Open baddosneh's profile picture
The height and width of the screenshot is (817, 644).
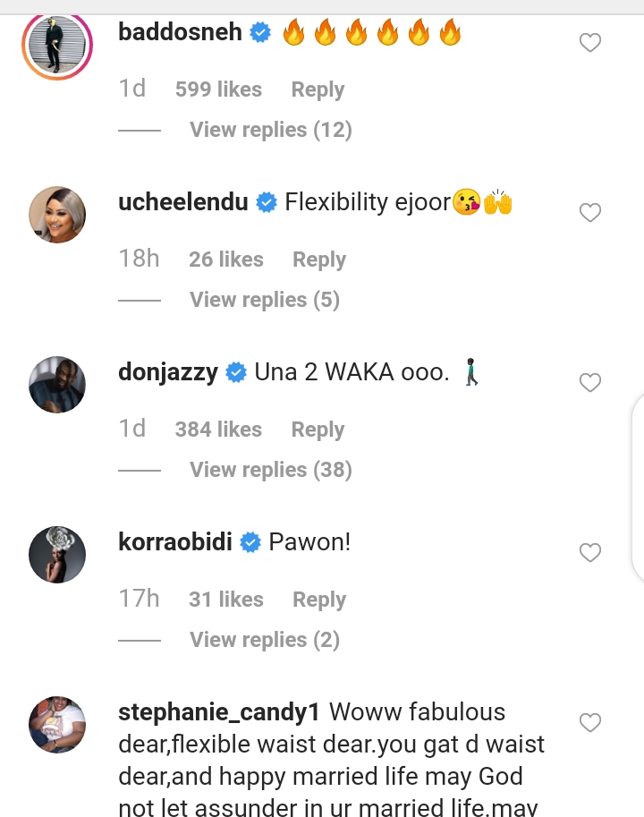coord(57,44)
